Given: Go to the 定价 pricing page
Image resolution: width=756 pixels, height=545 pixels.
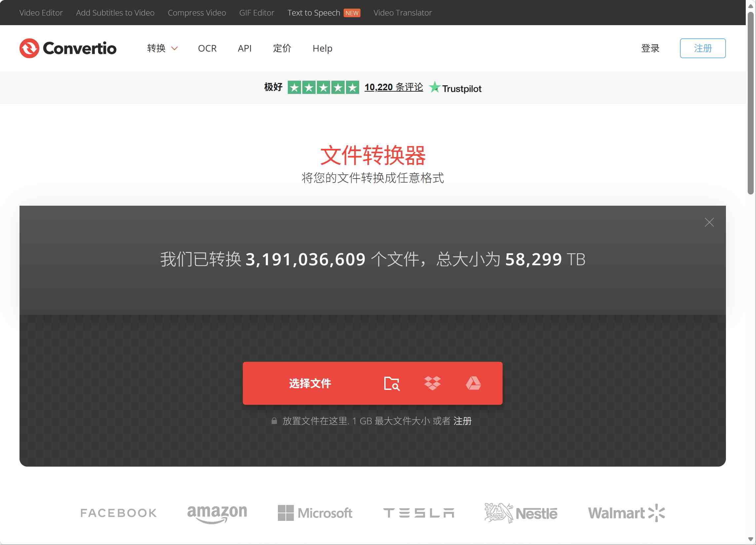Looking at the screenshot, I should (282, 48).
